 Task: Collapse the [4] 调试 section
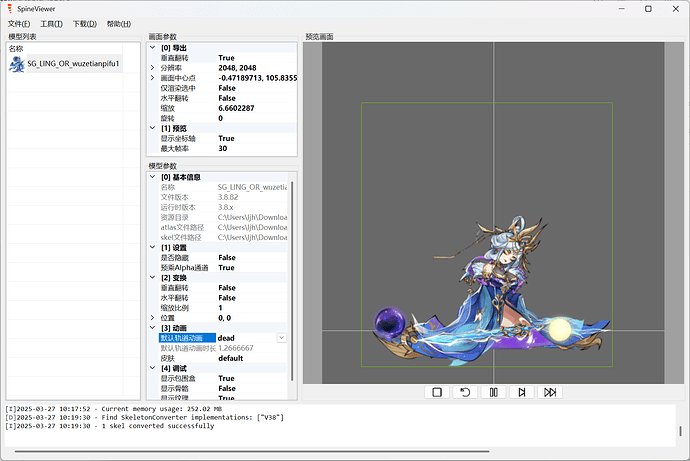[153, 368]
